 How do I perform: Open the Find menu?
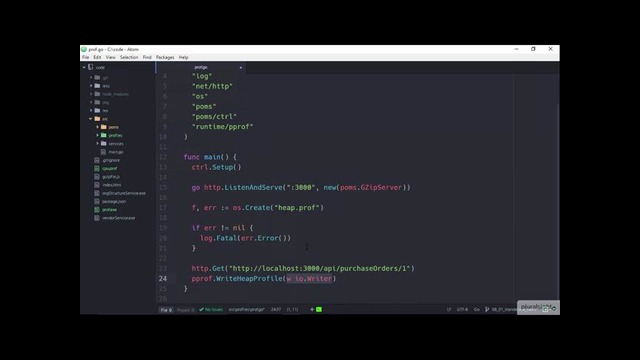pos(147,58)
